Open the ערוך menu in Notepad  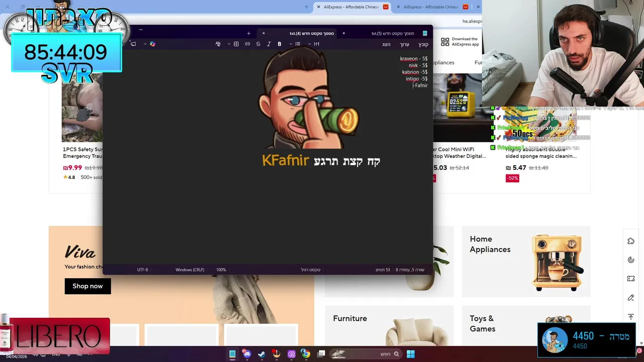click(x=405, y=44)
